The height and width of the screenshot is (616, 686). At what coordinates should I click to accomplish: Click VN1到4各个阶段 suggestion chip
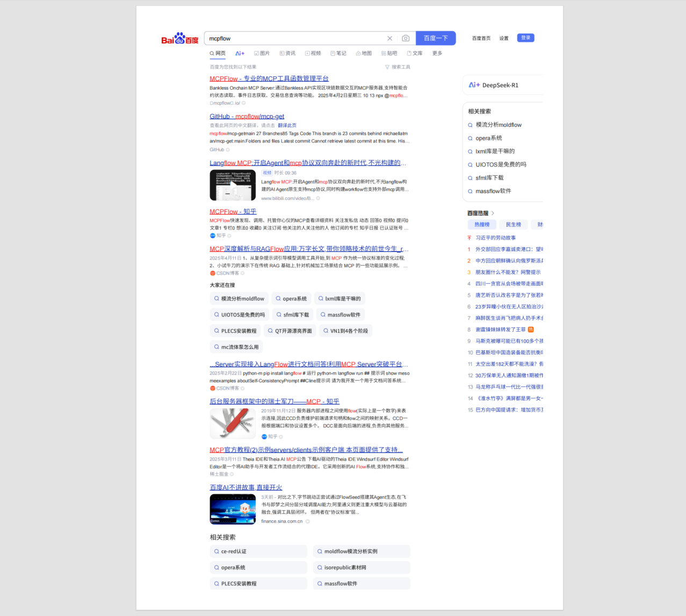(345, 331)
